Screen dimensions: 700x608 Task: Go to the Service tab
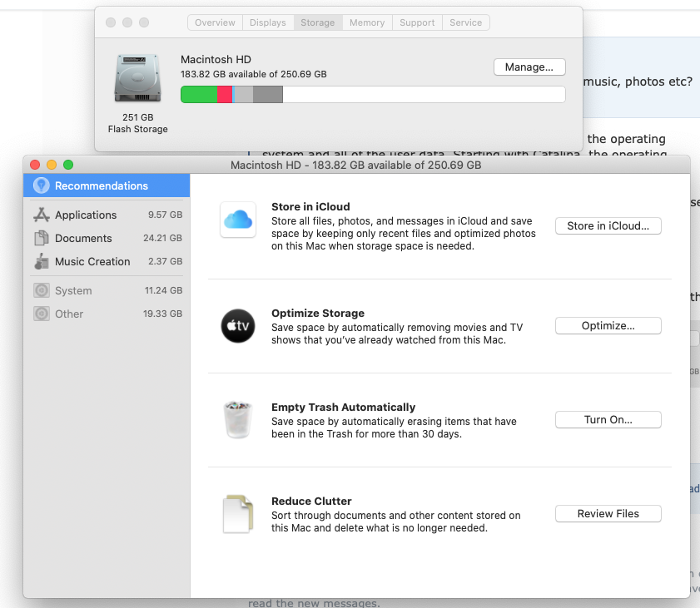[x=465, y=22]
